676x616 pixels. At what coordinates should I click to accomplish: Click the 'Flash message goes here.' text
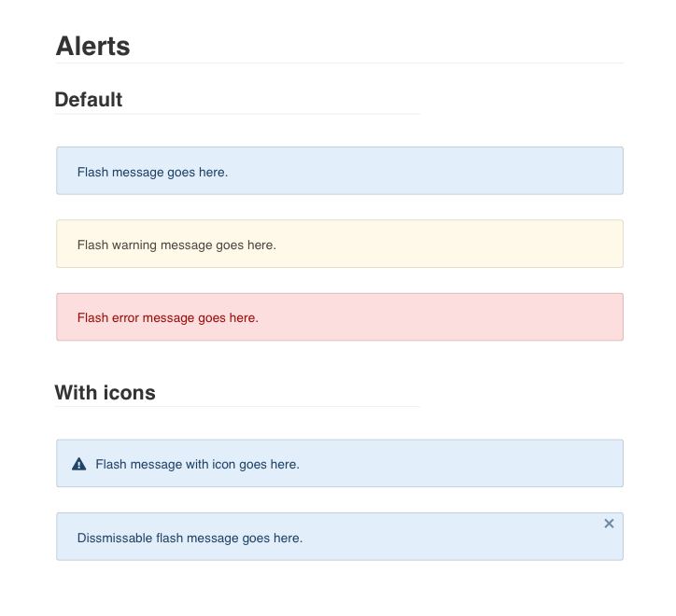click(x=152, y=172)
